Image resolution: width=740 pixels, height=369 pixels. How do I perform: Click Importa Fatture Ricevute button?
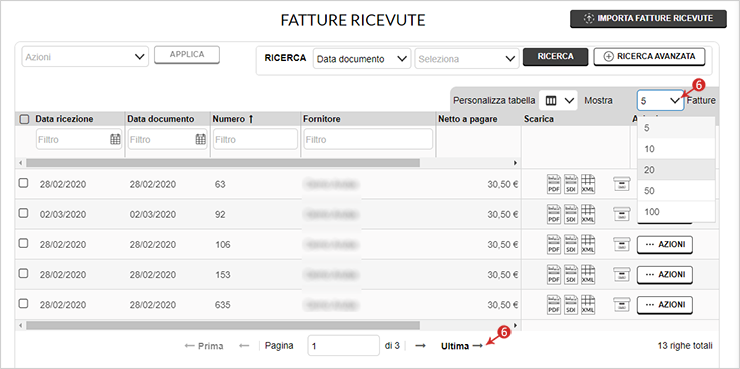[648, 18]
